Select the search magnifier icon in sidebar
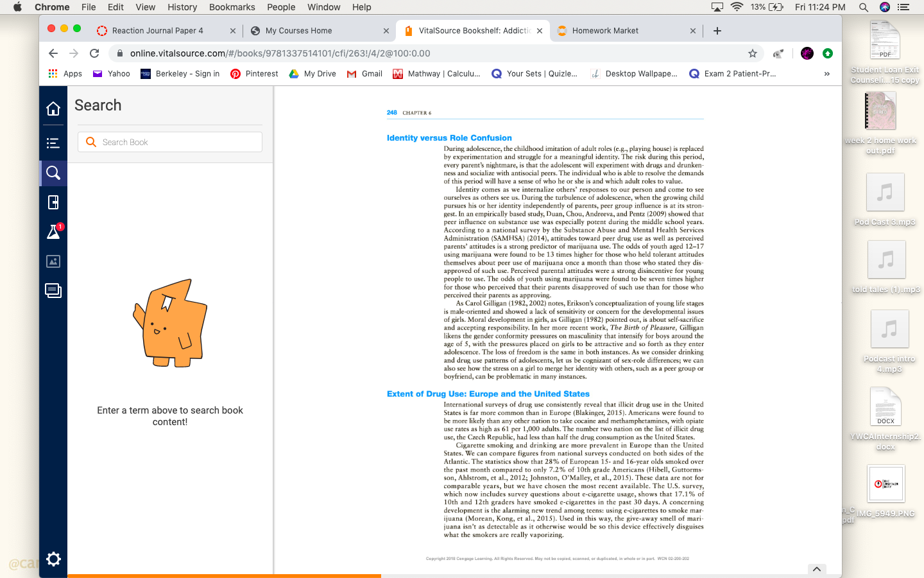Viewport: 924px width, 578px height. [53, 173]
